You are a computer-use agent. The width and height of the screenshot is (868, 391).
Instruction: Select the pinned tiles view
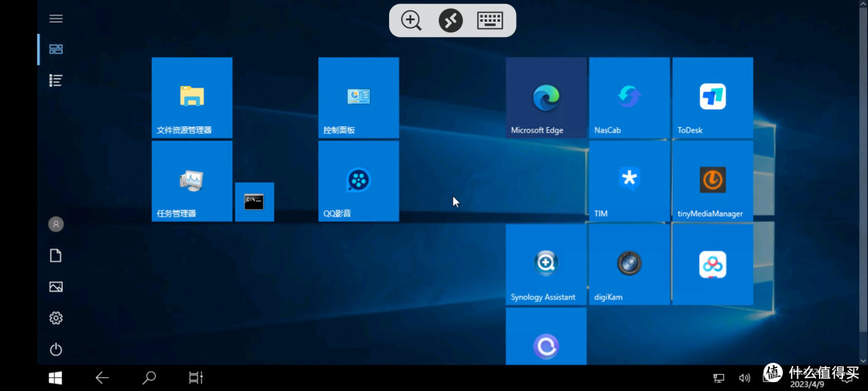tap(56, 49)
